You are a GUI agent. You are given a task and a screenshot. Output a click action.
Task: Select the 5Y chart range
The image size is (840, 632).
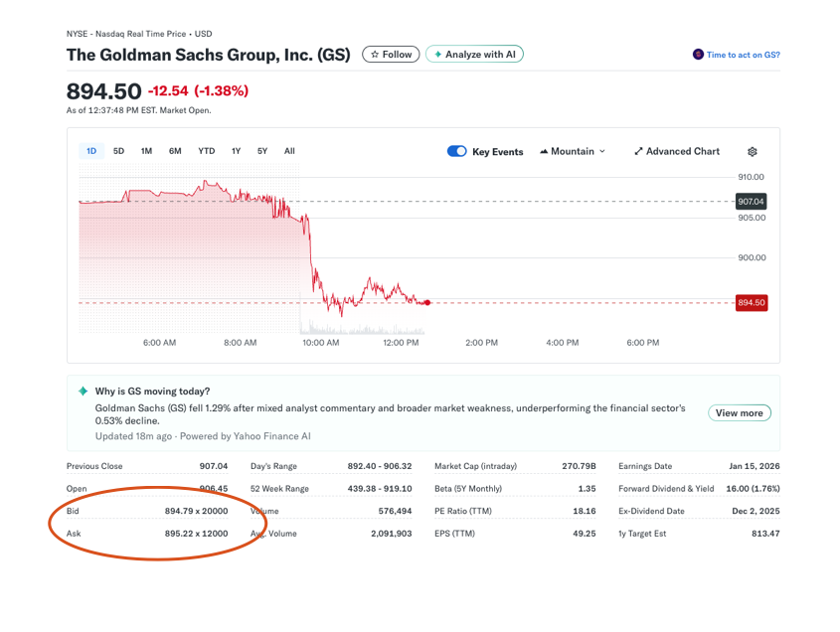pyautogui.click(x=262, y=151)
